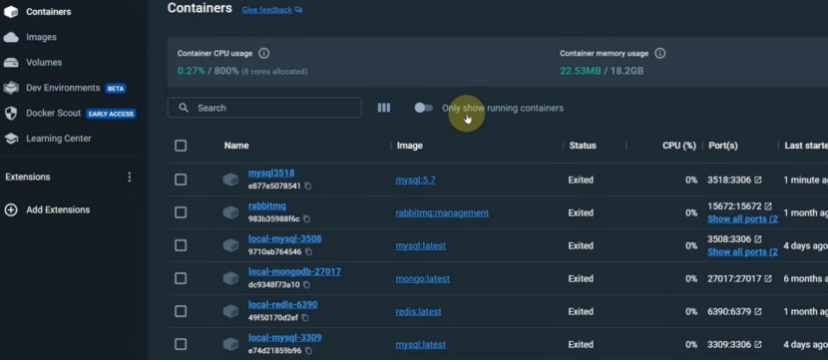Expand Show all ports for rabbitmq
The height and width of the screenshot is (362, 828).
(742, 219)
